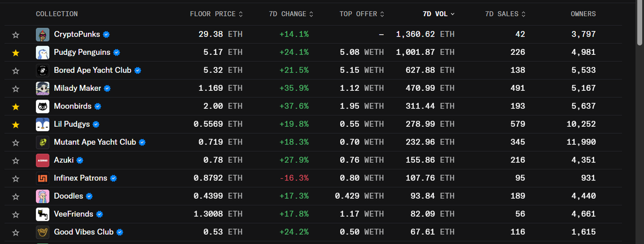Click Moonbirds verified badge

[x=98, y=106]
